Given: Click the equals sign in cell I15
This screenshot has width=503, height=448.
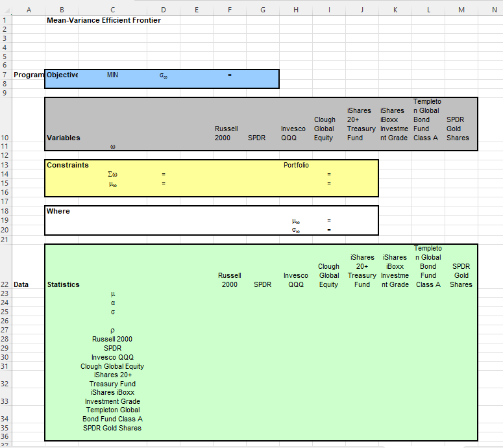Looking at the screenshot, I should tap(329, 184).
